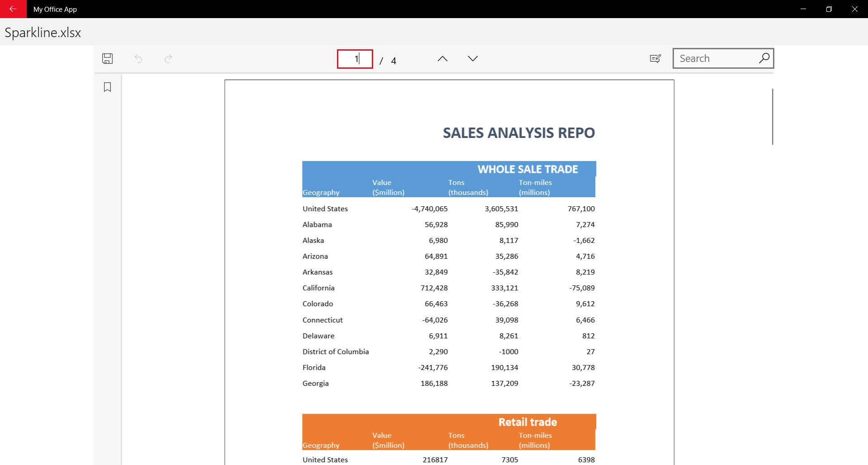
Task: Click the magnifier search icon
Action: click(764, 58)
